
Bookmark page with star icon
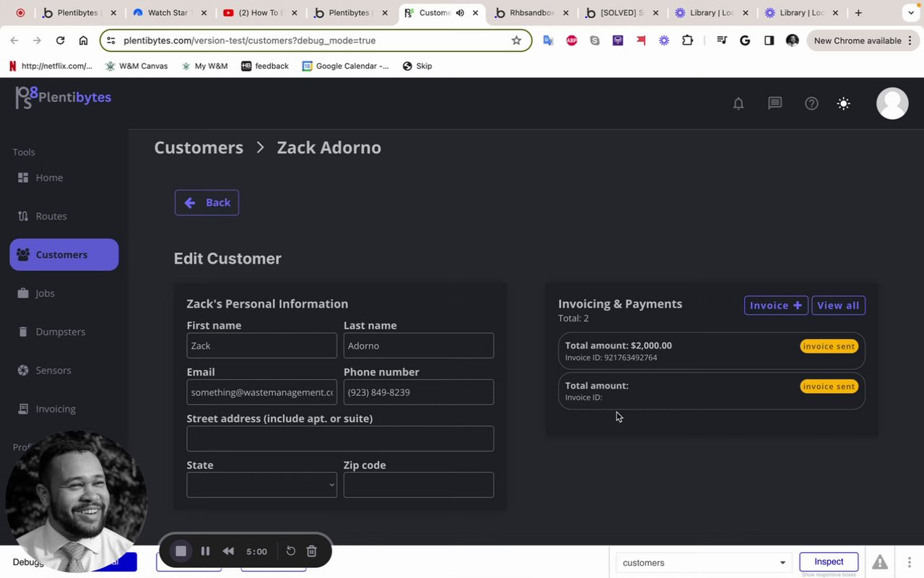pos(516,40)
